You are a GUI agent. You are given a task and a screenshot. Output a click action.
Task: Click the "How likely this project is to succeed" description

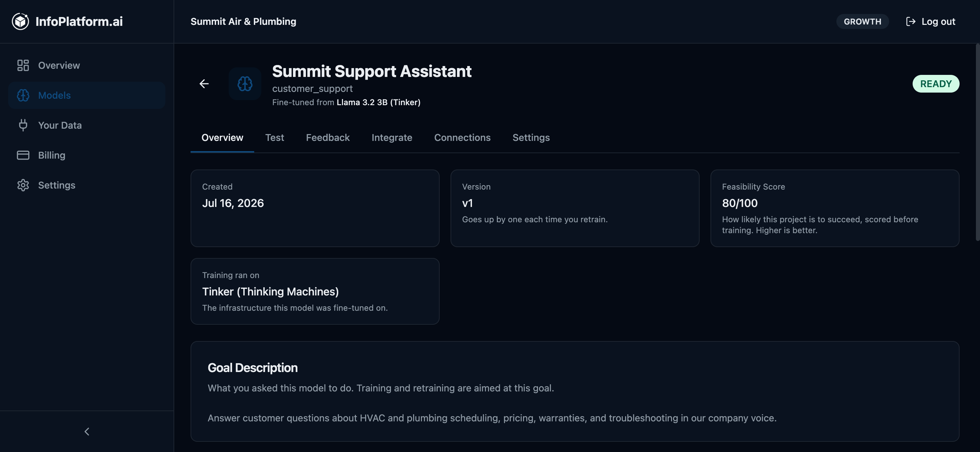pos(820,225)
